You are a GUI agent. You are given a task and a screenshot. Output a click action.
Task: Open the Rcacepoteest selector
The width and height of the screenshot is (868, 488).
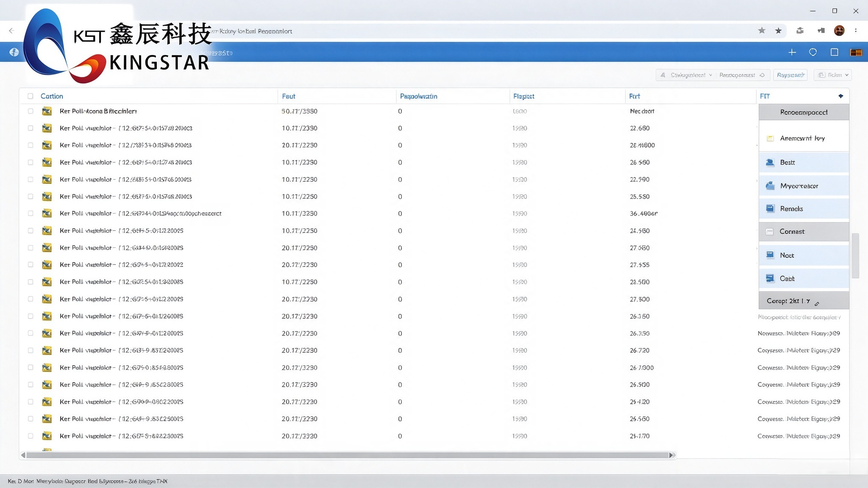click(x=742, y=75)
